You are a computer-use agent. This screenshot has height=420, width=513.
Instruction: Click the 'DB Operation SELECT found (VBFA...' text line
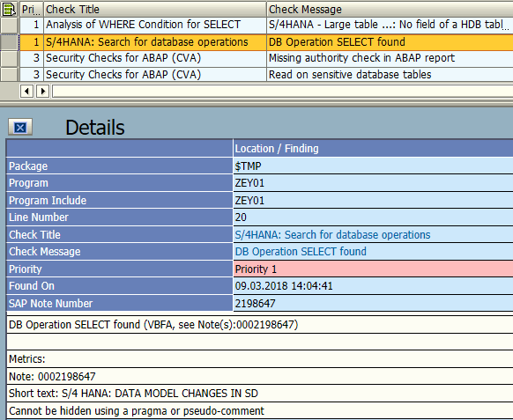pyautogui.click(x=260, y=325)
